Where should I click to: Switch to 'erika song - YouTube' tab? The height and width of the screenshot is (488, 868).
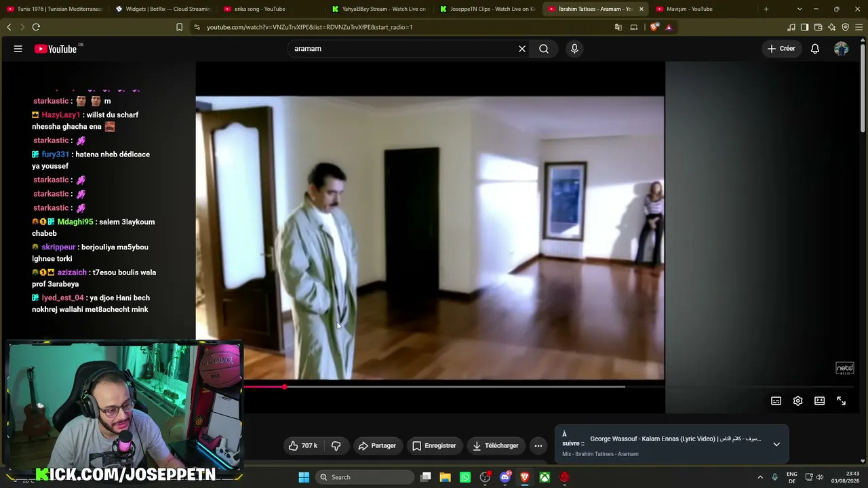pos(271,9)
